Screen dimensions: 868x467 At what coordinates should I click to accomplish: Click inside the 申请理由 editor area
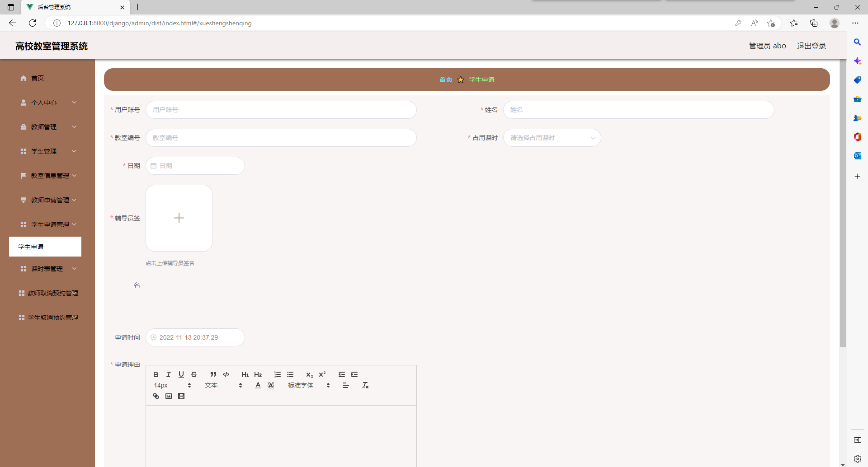(x=281, y=436)
